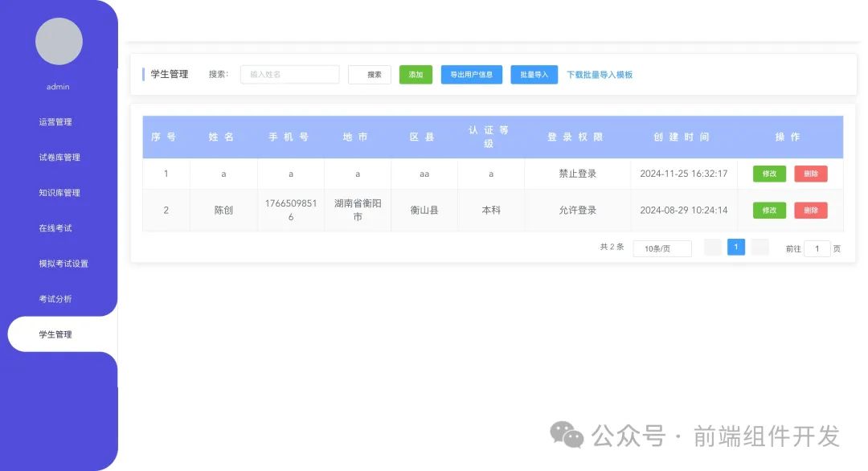Open the 在线考试 section
Viewport: 868px width, 471px height.
click(57, 227)
